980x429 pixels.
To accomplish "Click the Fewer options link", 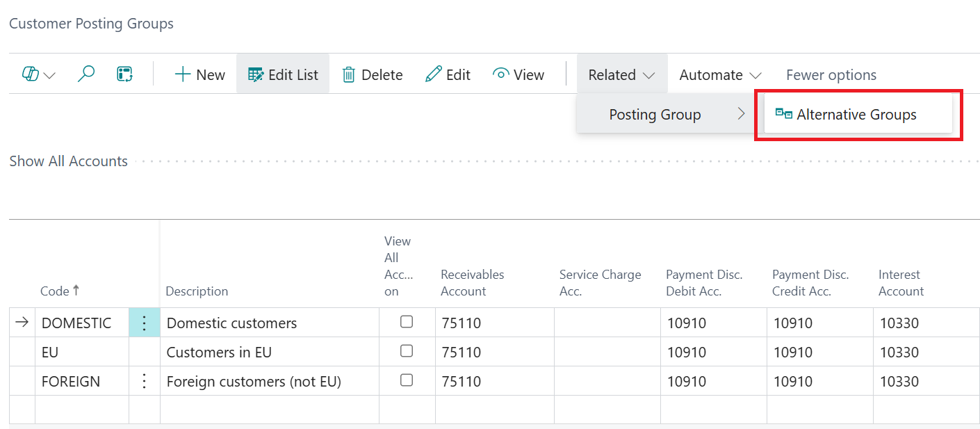I will [831, 74].
